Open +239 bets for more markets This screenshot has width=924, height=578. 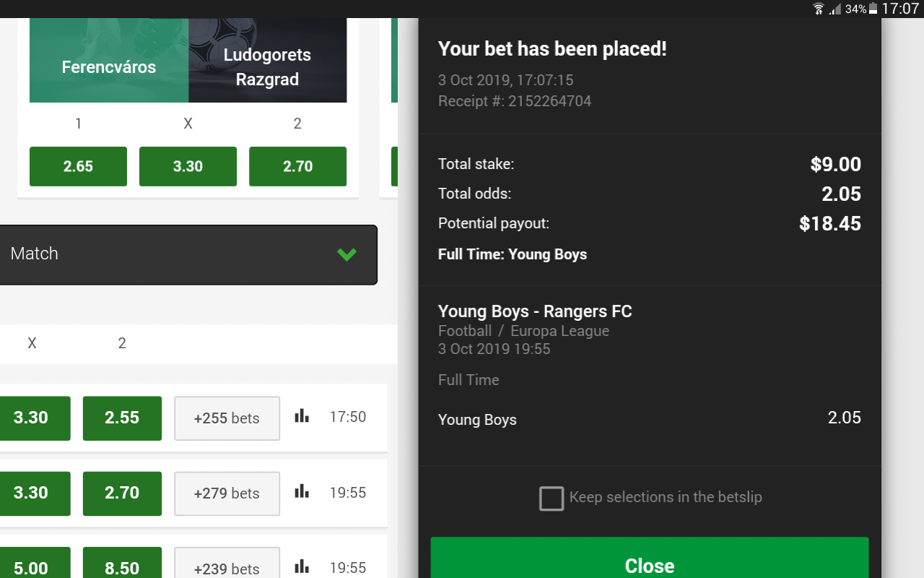click(227, 566)
